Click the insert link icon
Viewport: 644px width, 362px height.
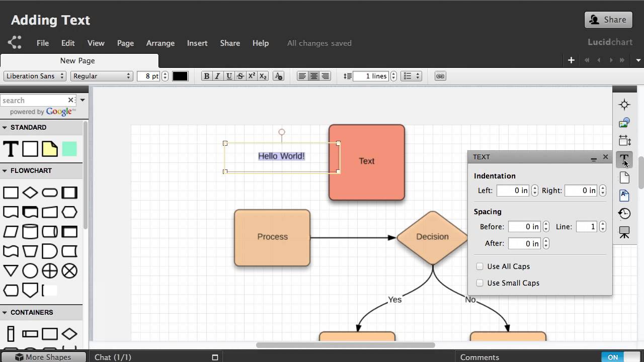coord(440,76)
